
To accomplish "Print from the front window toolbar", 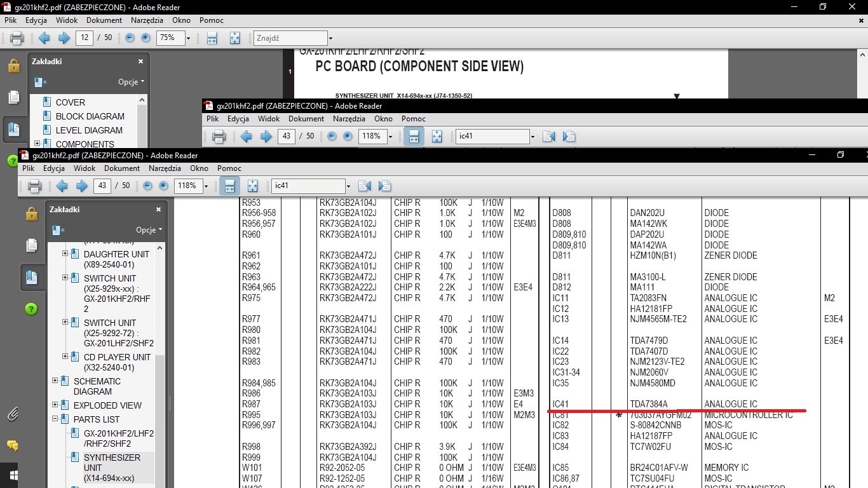I will click(x=35, y=186).
